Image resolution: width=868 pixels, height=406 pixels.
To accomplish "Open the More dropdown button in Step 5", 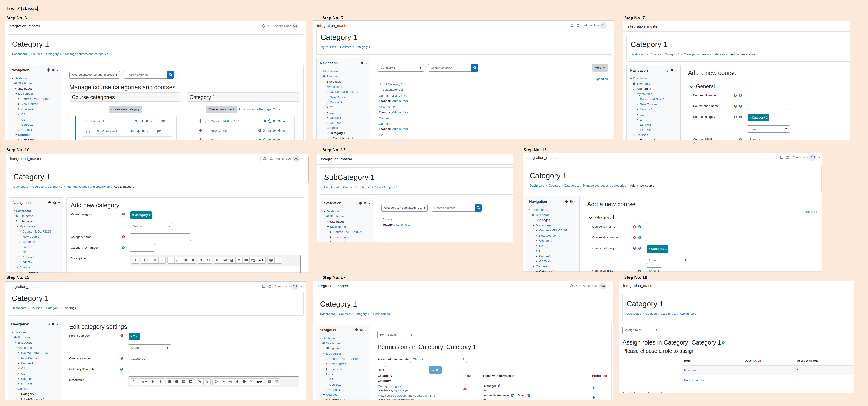I will pyautogui.click(x=600, y=68).
